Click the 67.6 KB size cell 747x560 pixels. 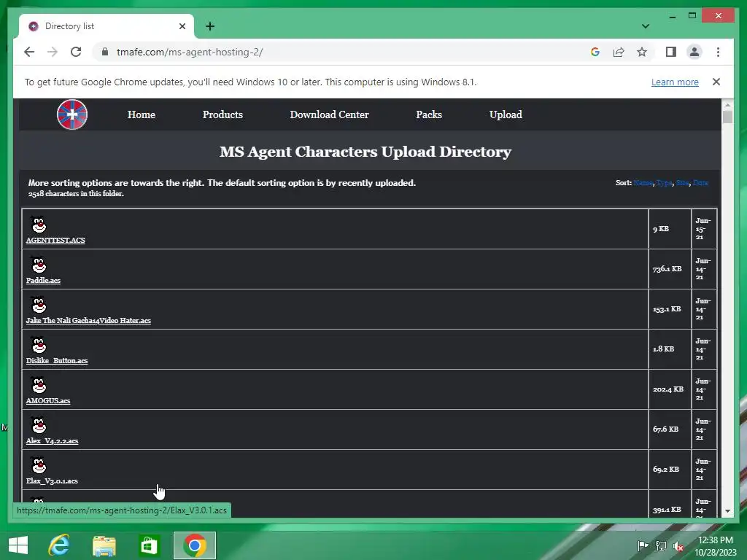tap(670, 429)
